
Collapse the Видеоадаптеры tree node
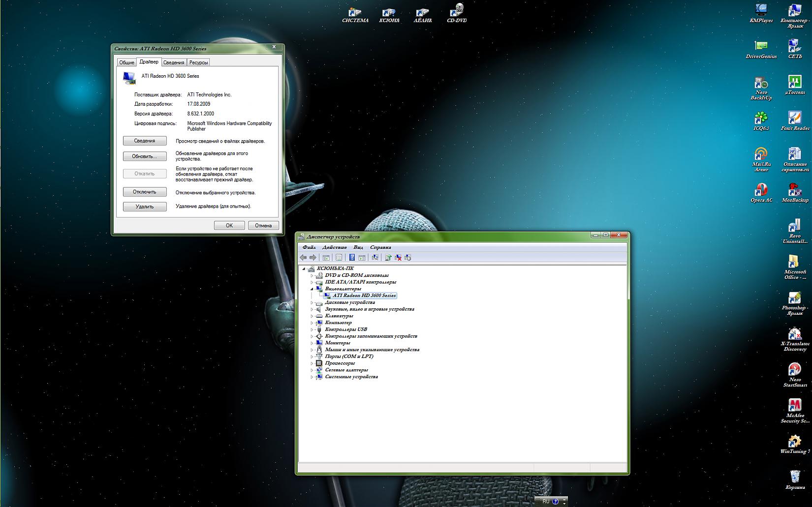[312, 289]
